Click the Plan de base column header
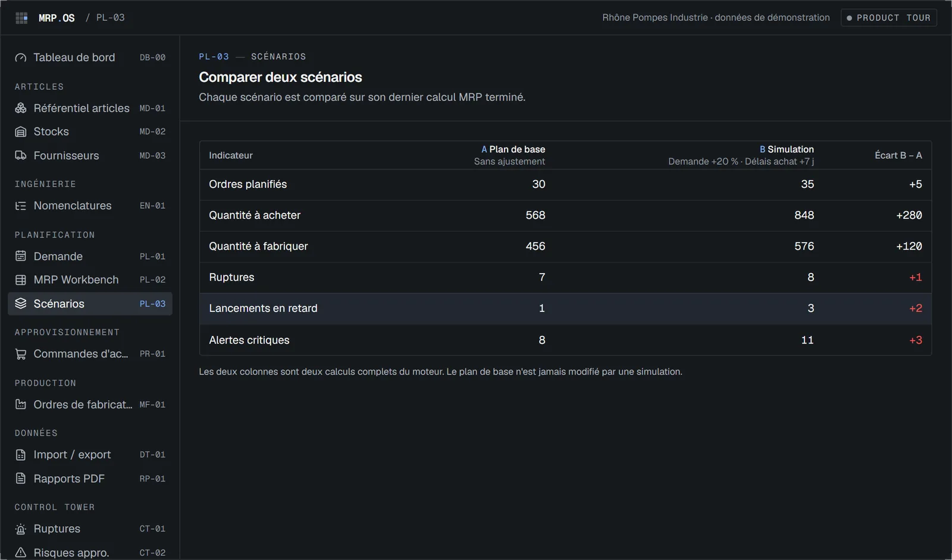This screenshot has height=560, width=952. tap(513, 149)
